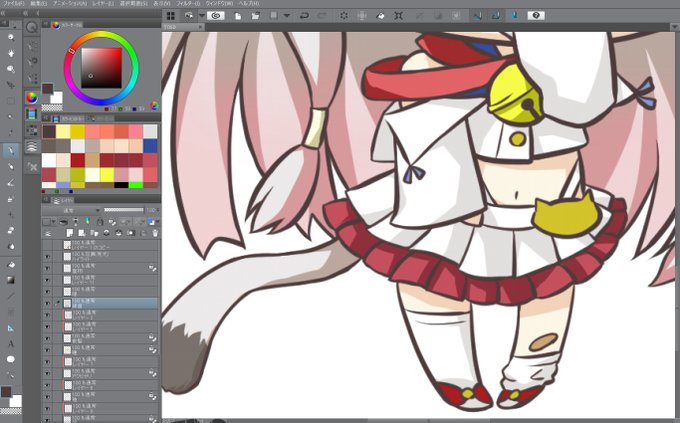Select the Text tool (A)
Screen dimensions: 680x423
11,344
